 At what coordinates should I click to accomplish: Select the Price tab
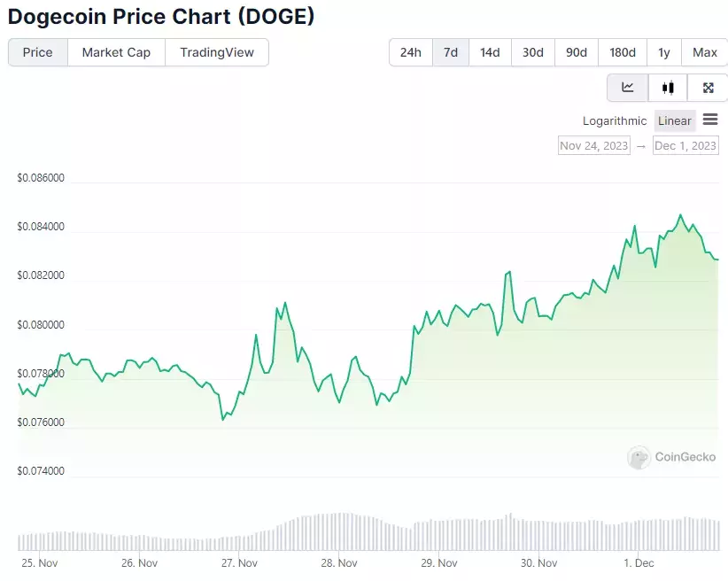pos(37,52)
